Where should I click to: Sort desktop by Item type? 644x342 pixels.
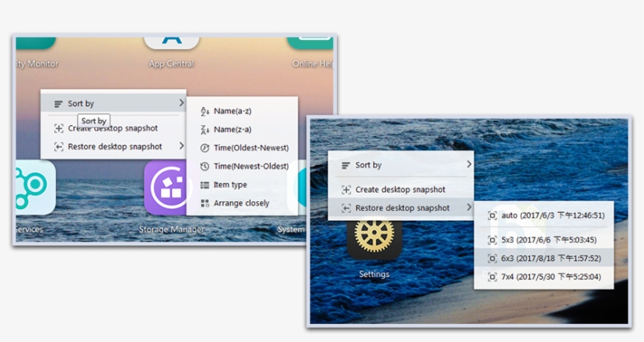(x=243, y=185)
